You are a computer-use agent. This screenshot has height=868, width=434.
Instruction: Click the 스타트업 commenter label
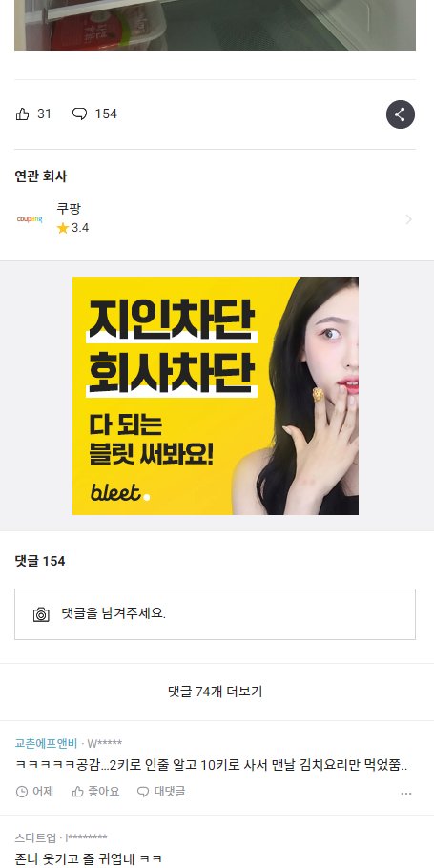35,837
